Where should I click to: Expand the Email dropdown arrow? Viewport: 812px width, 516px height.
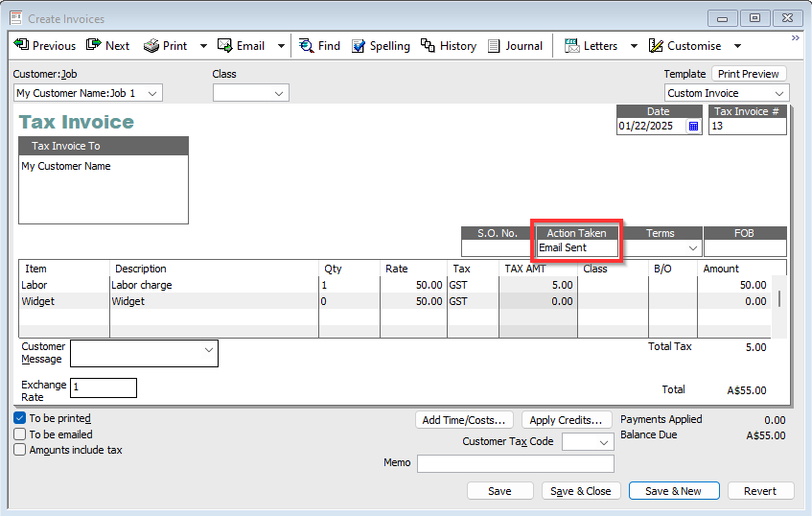click(281, 46)
